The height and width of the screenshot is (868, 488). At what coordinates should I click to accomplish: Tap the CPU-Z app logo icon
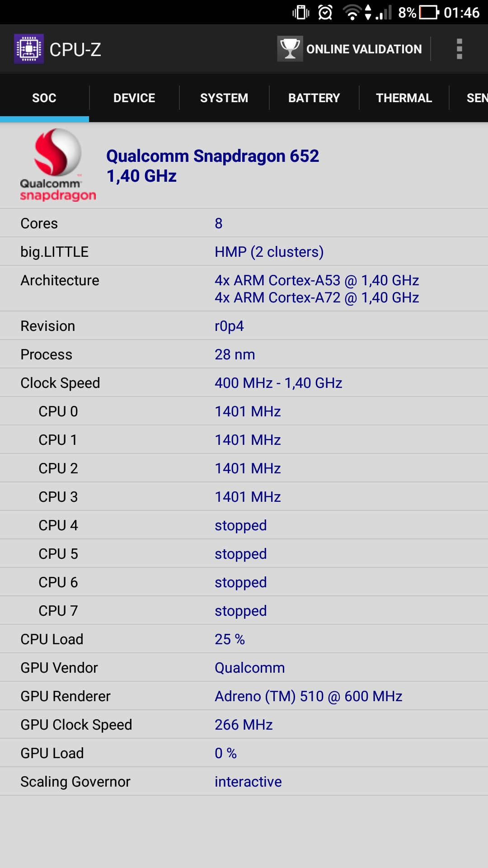pyautogui.click(x=29, y=49)
